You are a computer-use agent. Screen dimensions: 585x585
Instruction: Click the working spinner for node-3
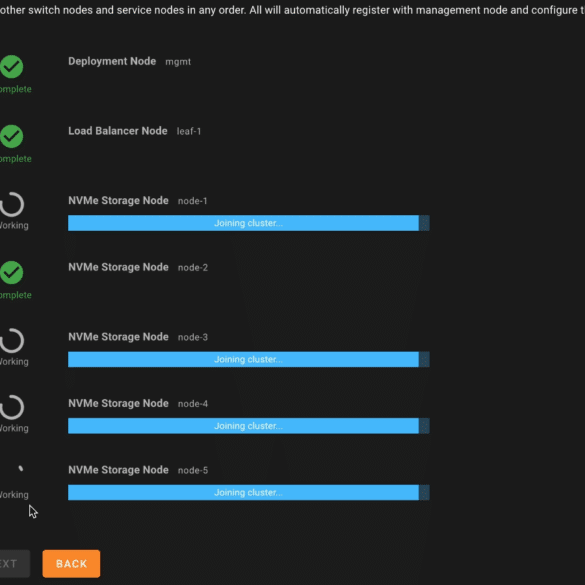[x=12, y=341]
